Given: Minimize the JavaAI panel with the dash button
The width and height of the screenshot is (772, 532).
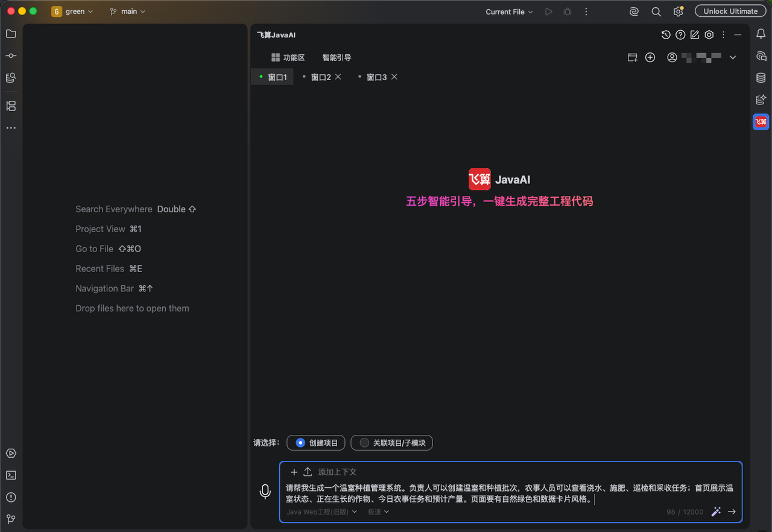Looking at the screenshot, I should (738, 35).
